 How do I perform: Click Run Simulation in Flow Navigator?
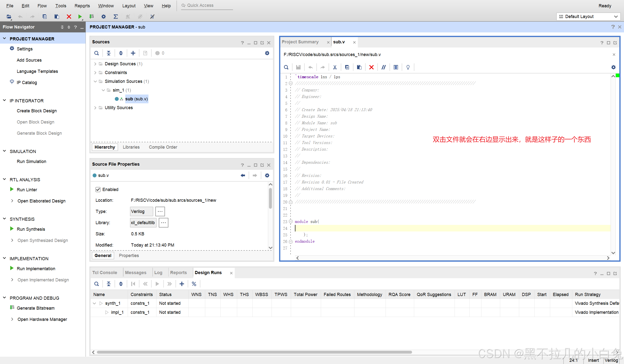pyautogui.click(x=31, y=161)
